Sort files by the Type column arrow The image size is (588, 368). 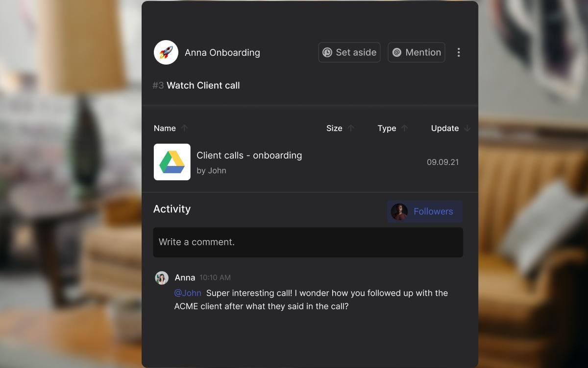coord(404,128)
